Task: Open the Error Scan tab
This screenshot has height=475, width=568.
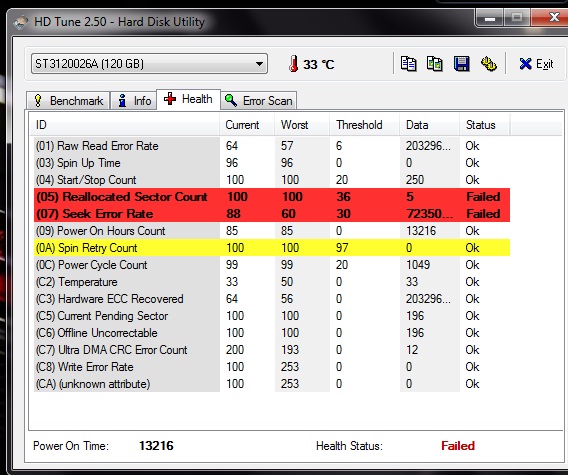Action: 259,100
